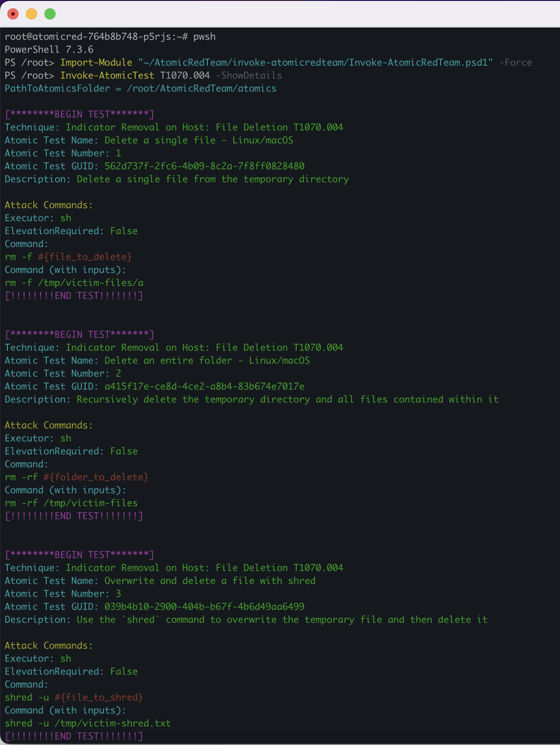The image size is (560, 745).
Task: Click the -ShowDetails parameter text
Action: (x=249, y=75)
